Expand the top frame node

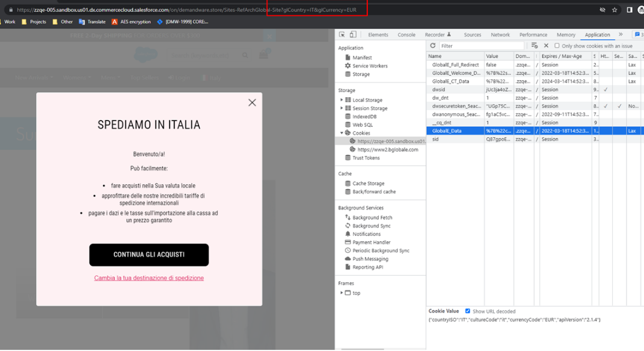tap(342, 293)
